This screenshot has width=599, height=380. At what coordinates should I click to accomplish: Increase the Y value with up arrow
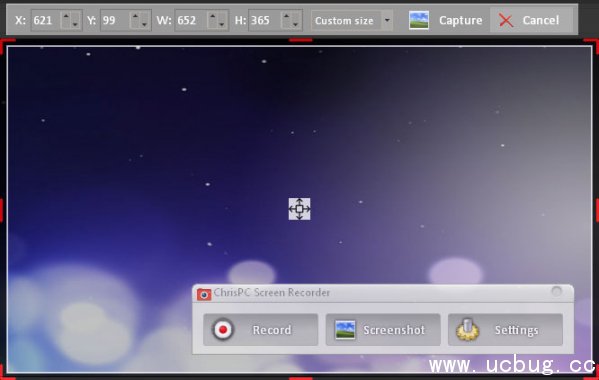(135, 16)
